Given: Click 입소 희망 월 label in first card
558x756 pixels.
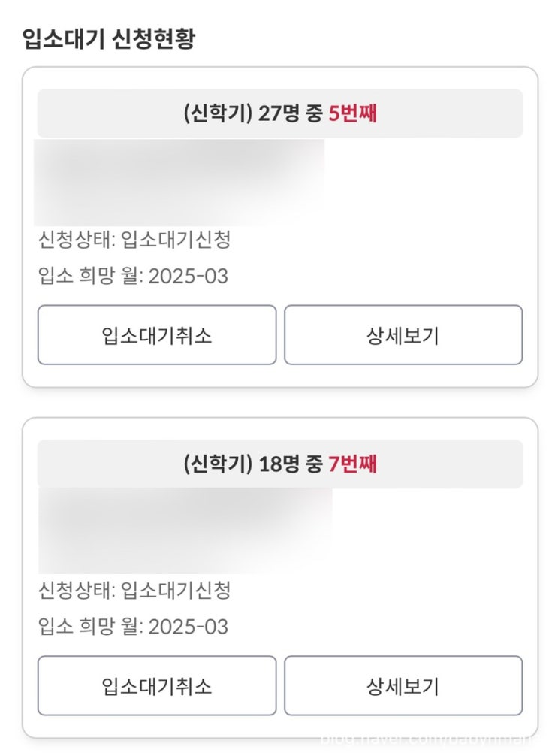Looking at the screenshot, I should 90,277.
